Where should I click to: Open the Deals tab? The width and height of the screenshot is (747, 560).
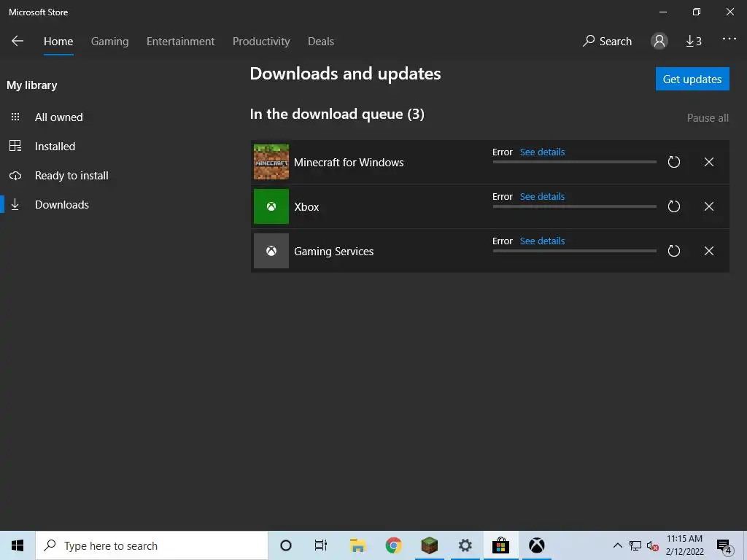[321, 42]
